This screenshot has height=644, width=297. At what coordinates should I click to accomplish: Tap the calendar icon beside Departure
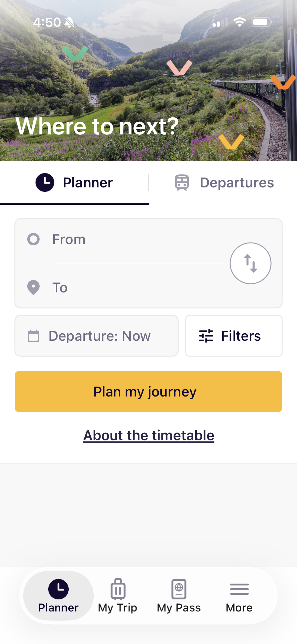pyautogui.click(x=33, y=336)
